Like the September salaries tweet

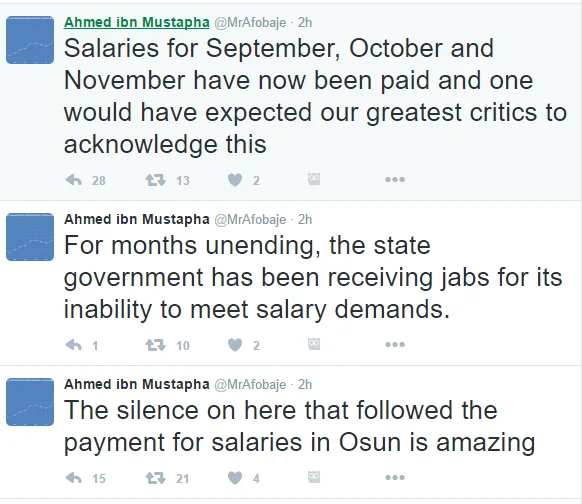click(x=235, y=180)
